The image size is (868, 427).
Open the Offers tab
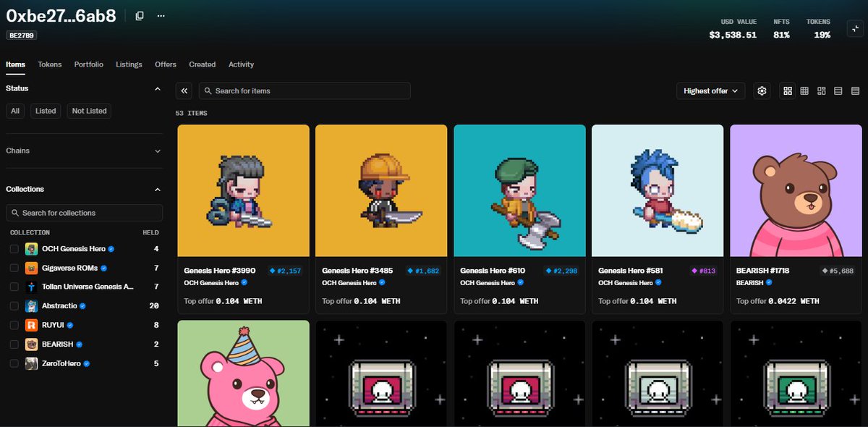coord(166,64)
